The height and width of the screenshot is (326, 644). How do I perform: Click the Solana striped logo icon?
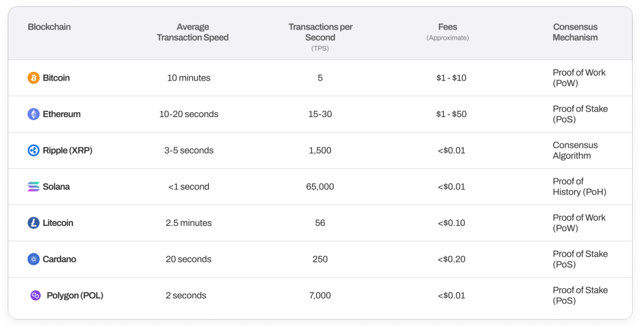[x=33, y=187]
